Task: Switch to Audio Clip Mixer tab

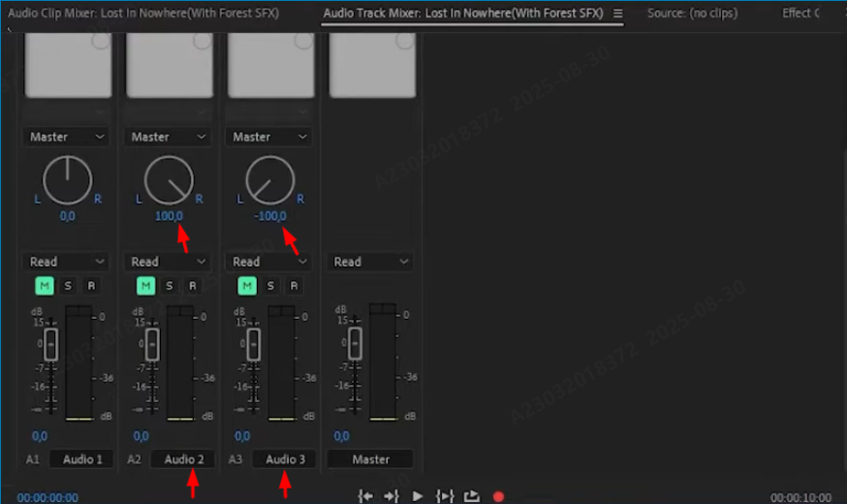Action: [143, 13]
